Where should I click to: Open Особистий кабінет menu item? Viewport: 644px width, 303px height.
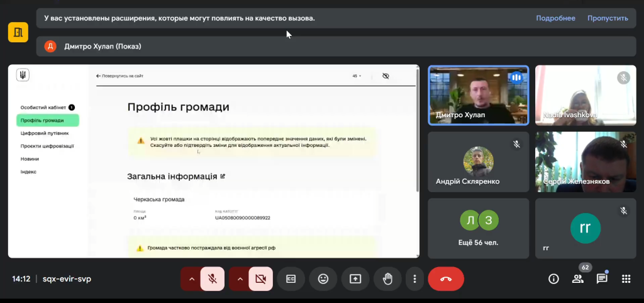[43, 107]
